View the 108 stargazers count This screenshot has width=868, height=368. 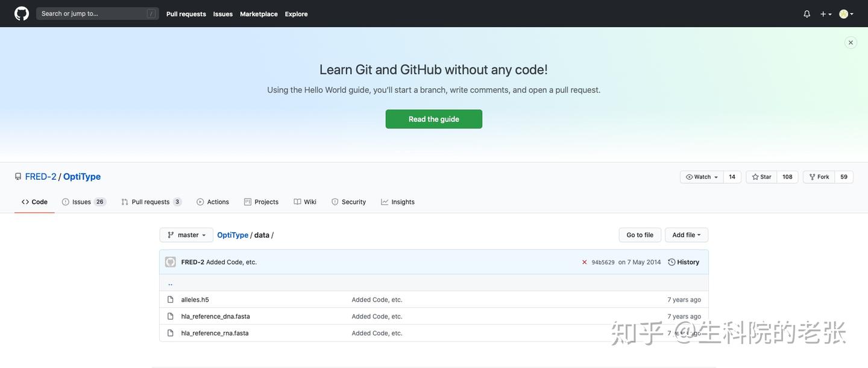[x=787, y=177]
